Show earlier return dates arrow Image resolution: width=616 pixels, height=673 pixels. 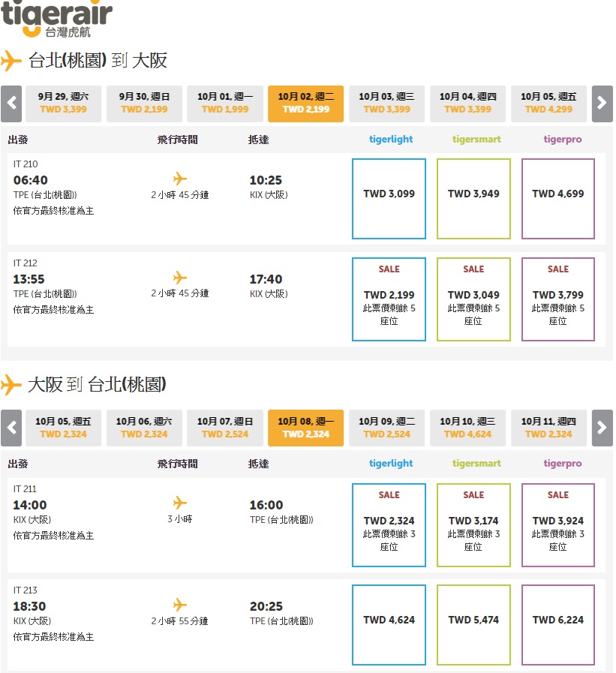(11, 428)
